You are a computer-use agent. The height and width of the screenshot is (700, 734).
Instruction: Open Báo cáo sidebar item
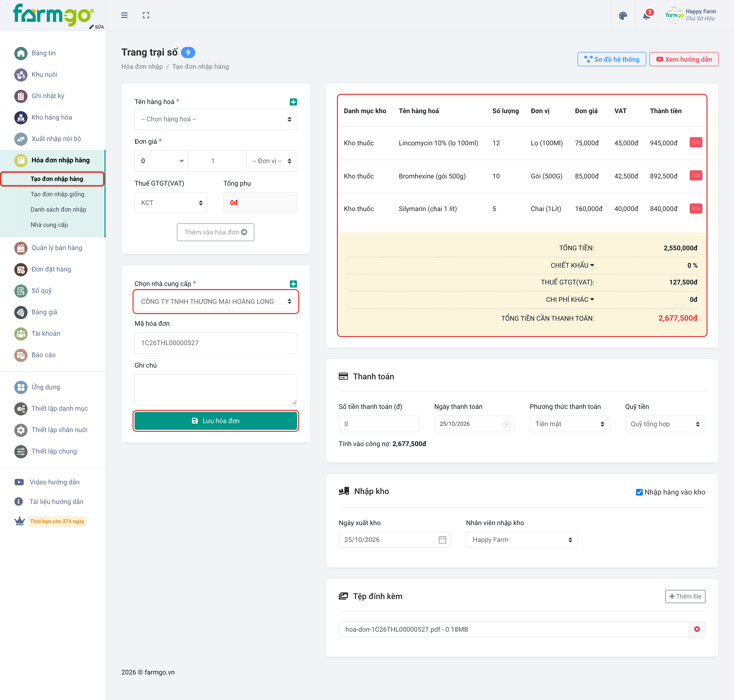43,355
